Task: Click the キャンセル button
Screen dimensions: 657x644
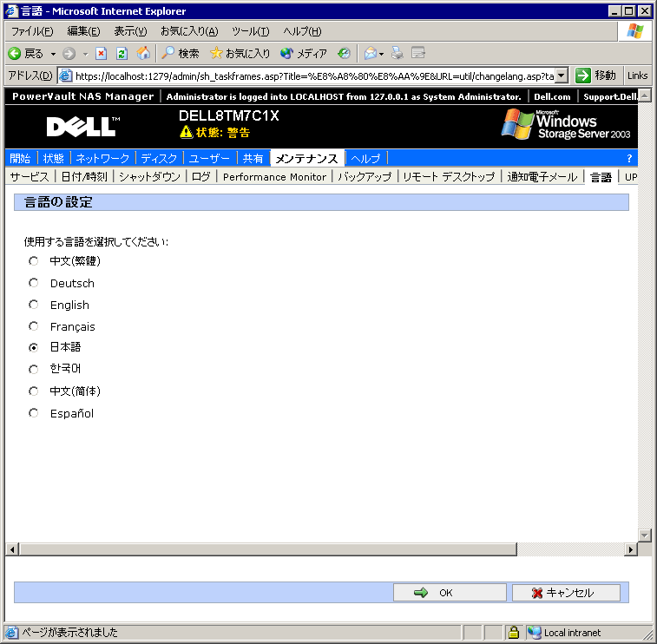Action: 566,593
